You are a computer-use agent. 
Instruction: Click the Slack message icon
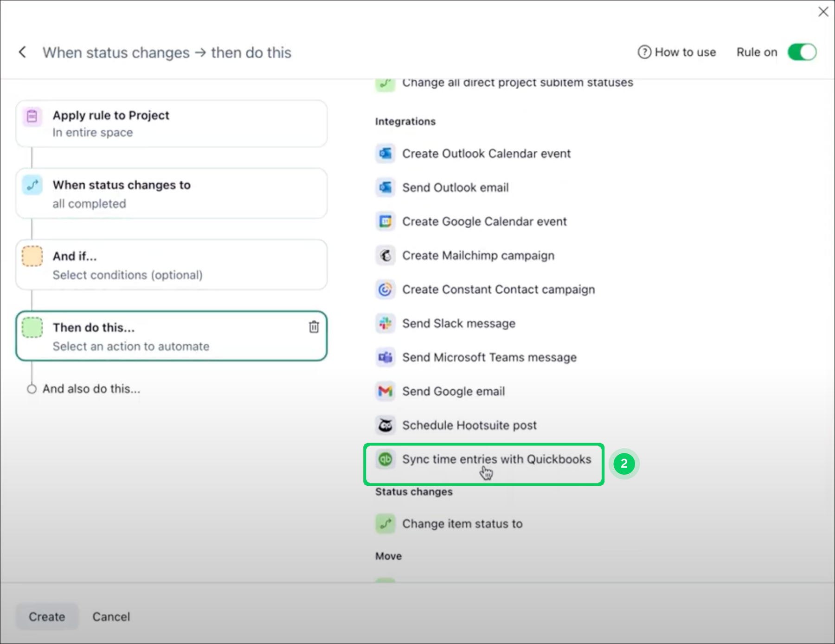pyautogui.click(x=385, y=323)
